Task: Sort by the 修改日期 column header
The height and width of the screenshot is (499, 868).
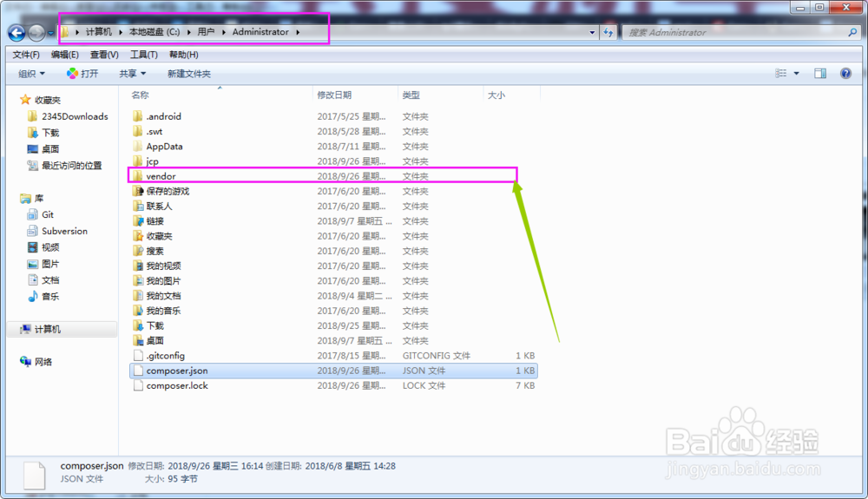Action: click(334, 95)
